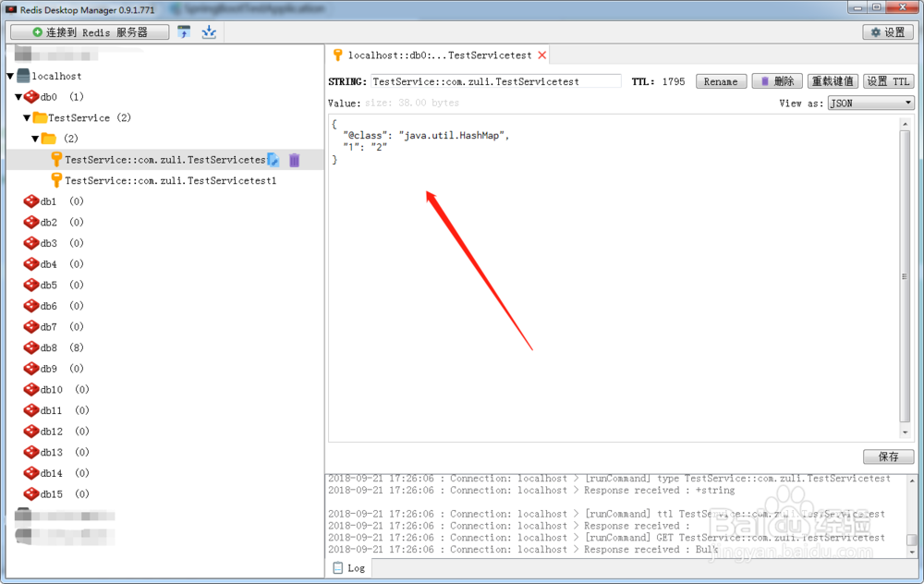924x584 pixels.
Task: Minimize the Redis Desktop Manager window
Action: [x=857, y=7]
